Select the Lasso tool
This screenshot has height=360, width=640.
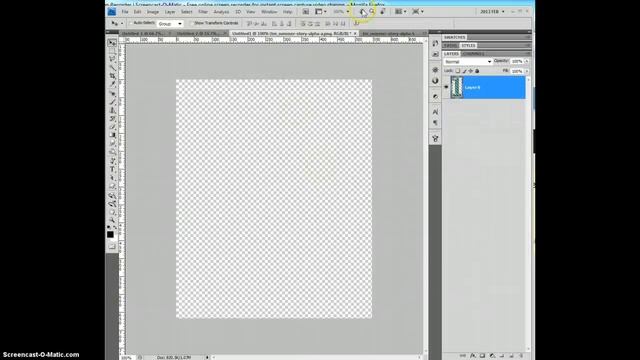[112, 59]
